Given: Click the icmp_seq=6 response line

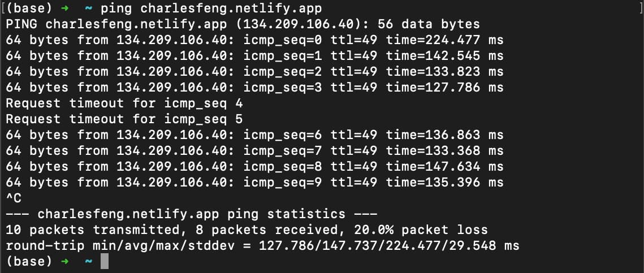Looking at the screenshot, I should 254,135.
